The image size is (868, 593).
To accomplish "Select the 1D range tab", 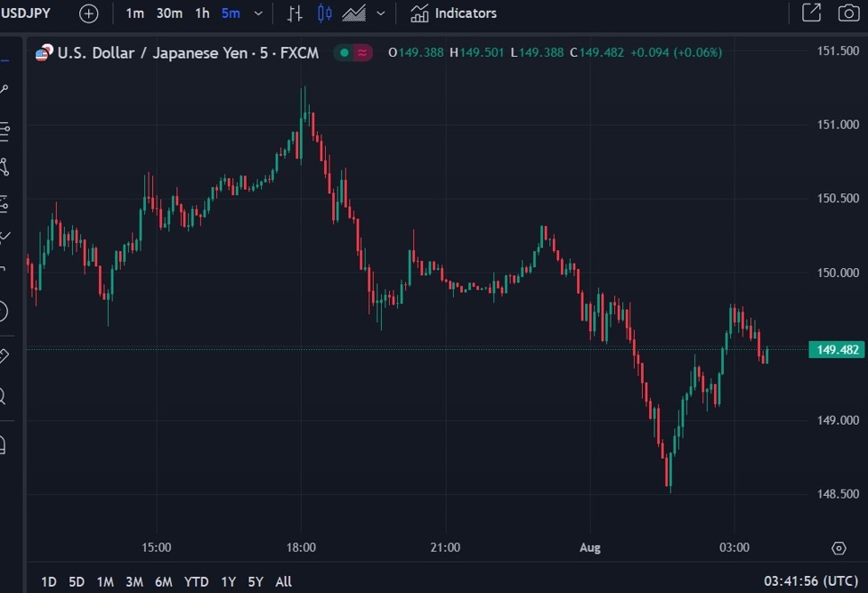I will click(x=47, y=581).
